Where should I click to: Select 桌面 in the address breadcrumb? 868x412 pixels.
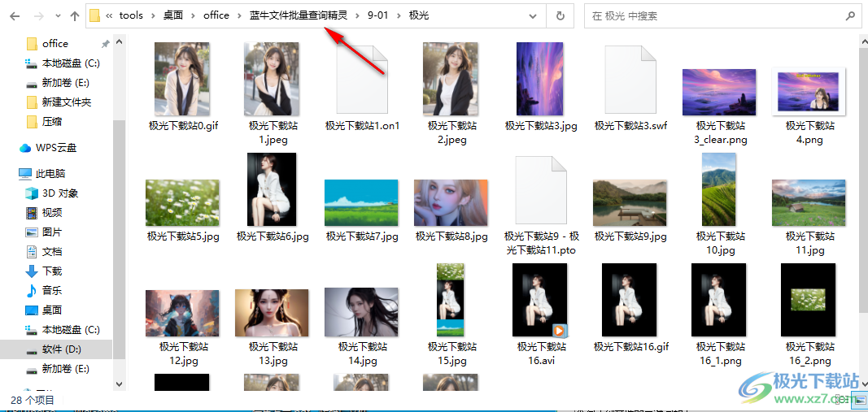coord(172,15)
